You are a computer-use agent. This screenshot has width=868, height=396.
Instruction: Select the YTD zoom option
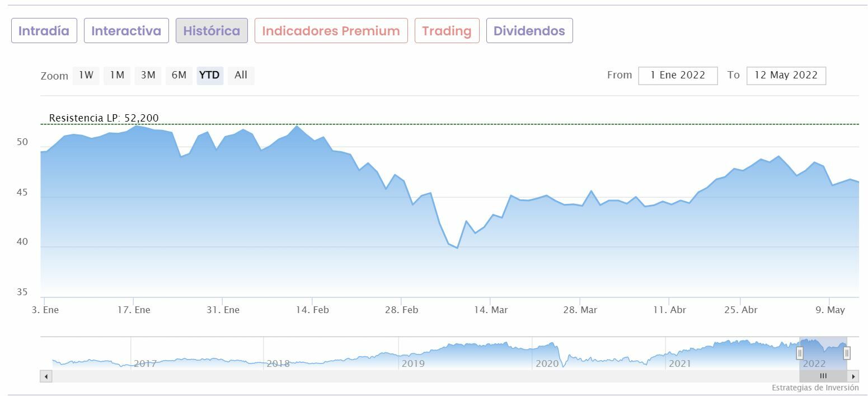210,75
